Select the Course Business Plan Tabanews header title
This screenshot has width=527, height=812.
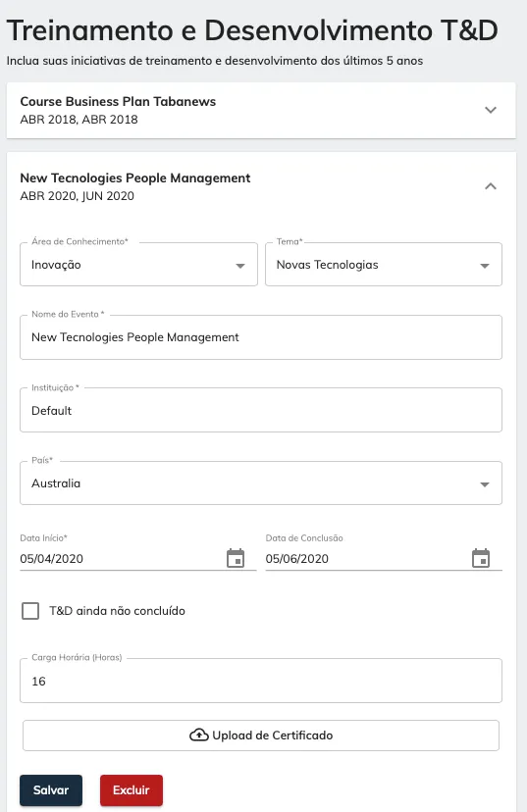click(x=118, y=102)
